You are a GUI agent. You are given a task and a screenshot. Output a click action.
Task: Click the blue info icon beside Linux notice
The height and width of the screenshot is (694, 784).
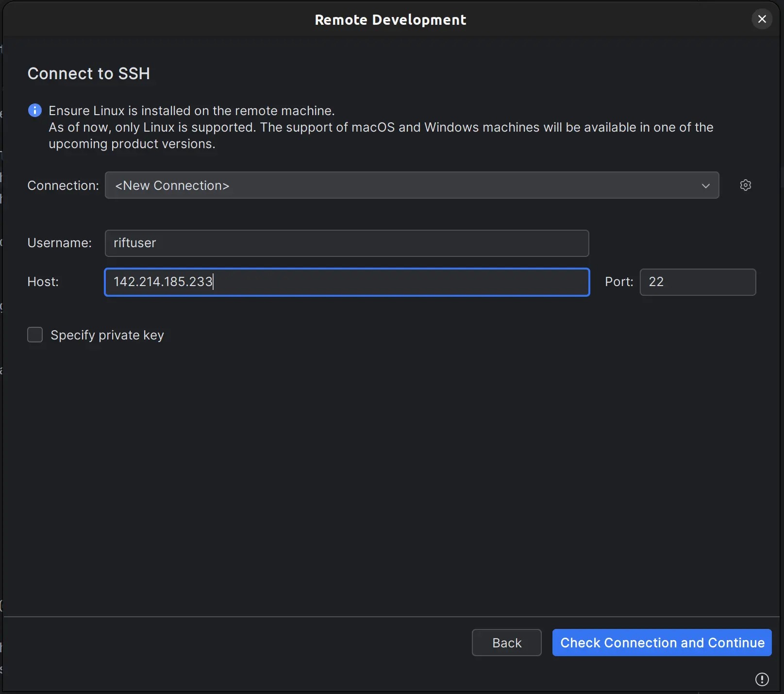(35, 110)
